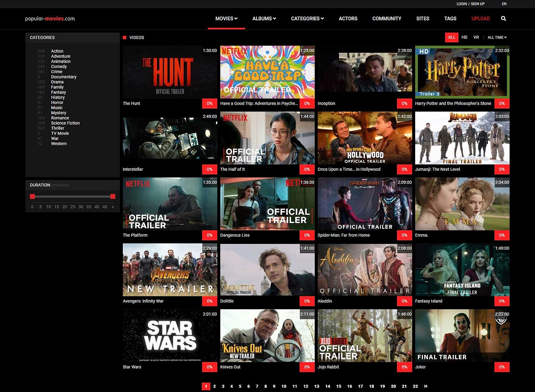Click the Dangerous Lies title link

pos(235,235)
